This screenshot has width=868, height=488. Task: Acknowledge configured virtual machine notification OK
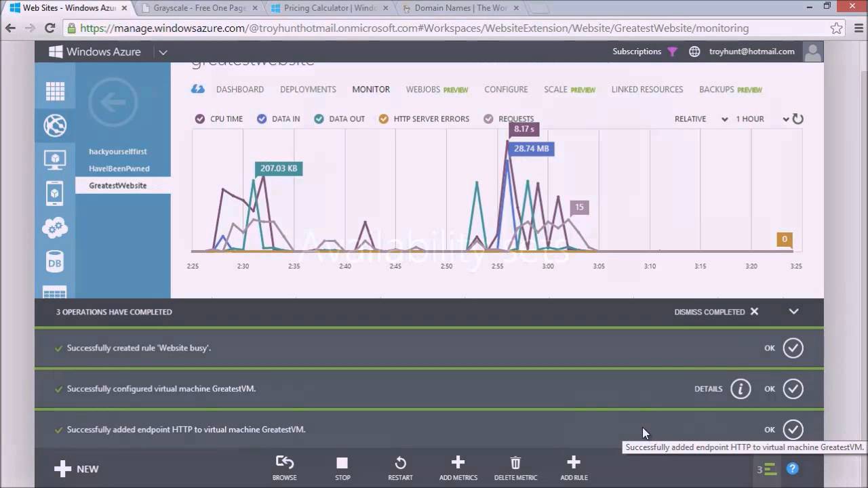point(793,388)
